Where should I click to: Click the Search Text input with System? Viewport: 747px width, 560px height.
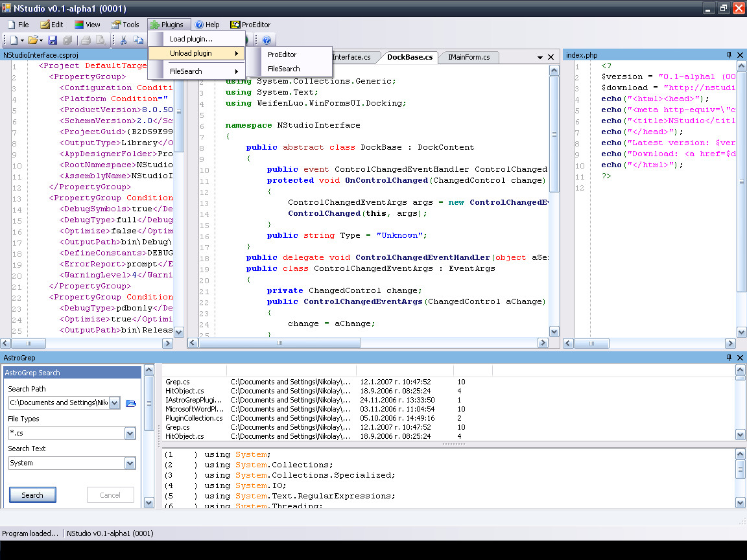[x=67, y=463]
